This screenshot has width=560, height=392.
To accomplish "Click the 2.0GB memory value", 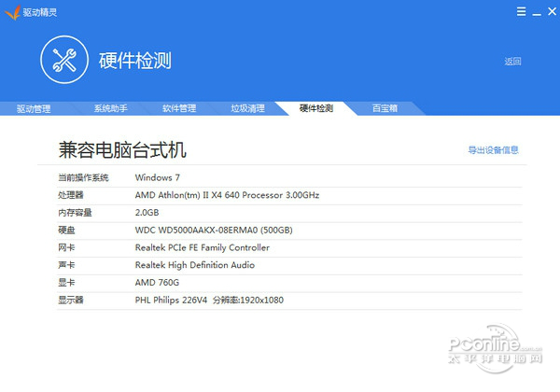I will (x=147, y=213).
